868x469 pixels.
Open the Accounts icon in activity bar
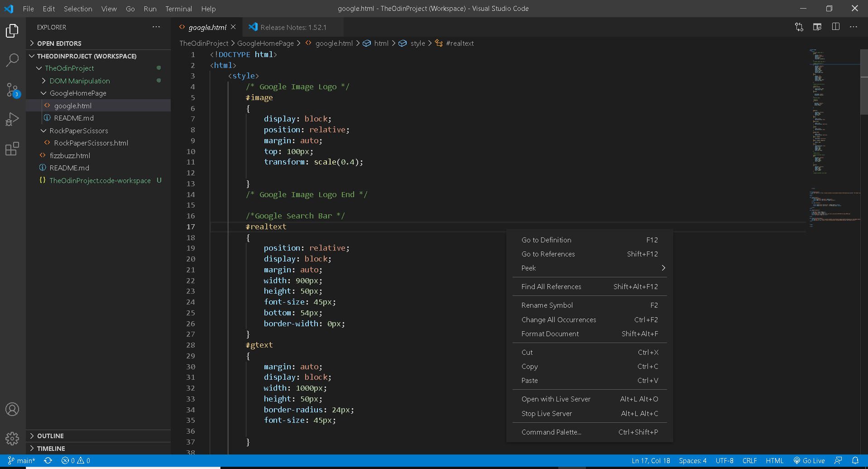(12, 409)
